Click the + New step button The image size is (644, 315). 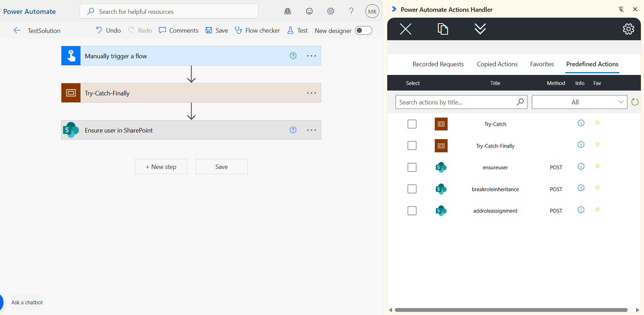coord(161,167)
